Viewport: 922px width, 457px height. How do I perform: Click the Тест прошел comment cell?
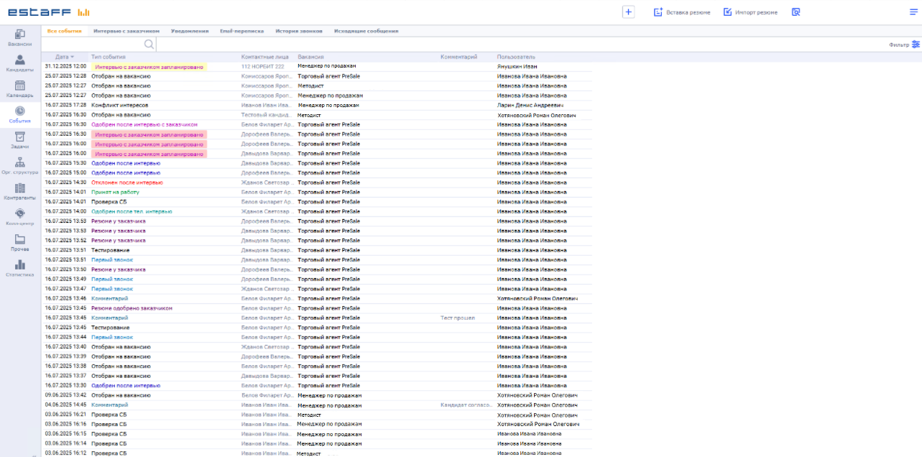pos(458,318)
